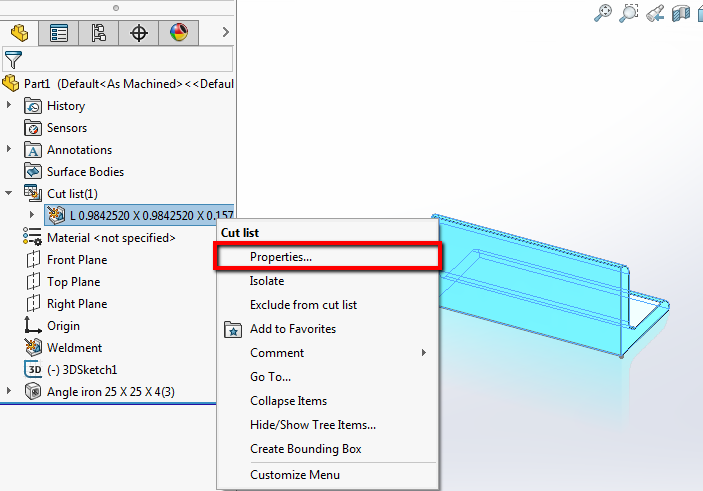The height and width of the screenshot is (491, 703).
Task: Open the DisplayManager color ball tab
Action: point(178,33)
